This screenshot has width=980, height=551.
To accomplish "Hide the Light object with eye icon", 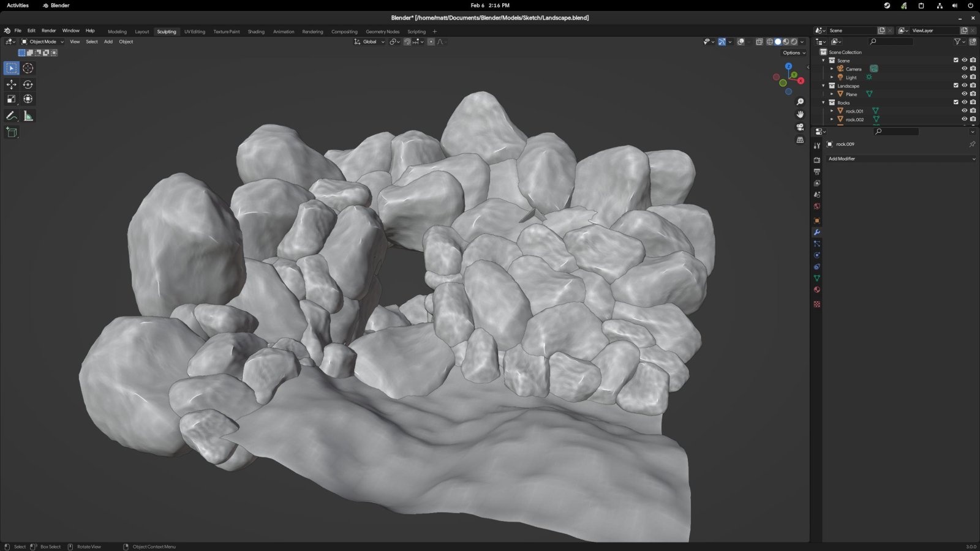I will point(964,77).
